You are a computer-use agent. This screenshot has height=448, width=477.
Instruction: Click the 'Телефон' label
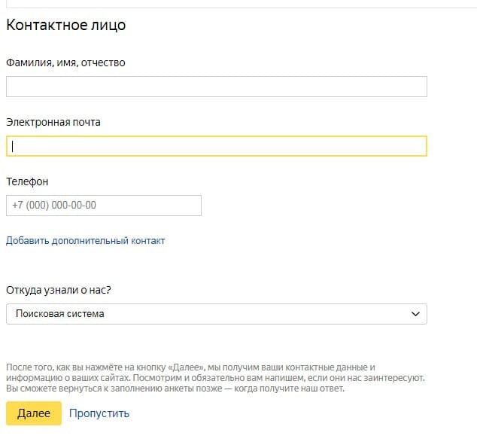click(x=27, y=181)
